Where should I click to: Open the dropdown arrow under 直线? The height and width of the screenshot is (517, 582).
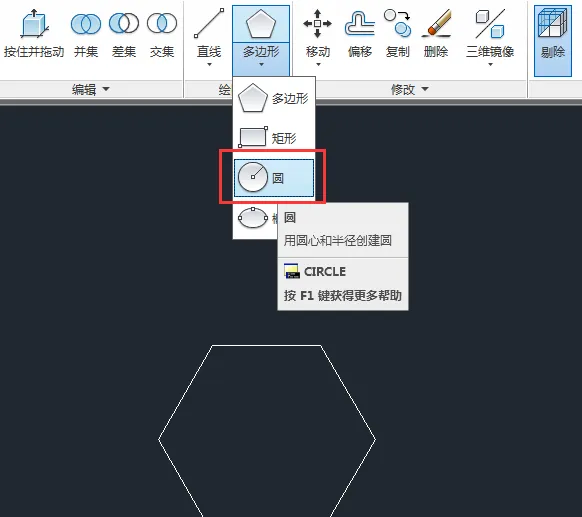[x=209, y=65]
